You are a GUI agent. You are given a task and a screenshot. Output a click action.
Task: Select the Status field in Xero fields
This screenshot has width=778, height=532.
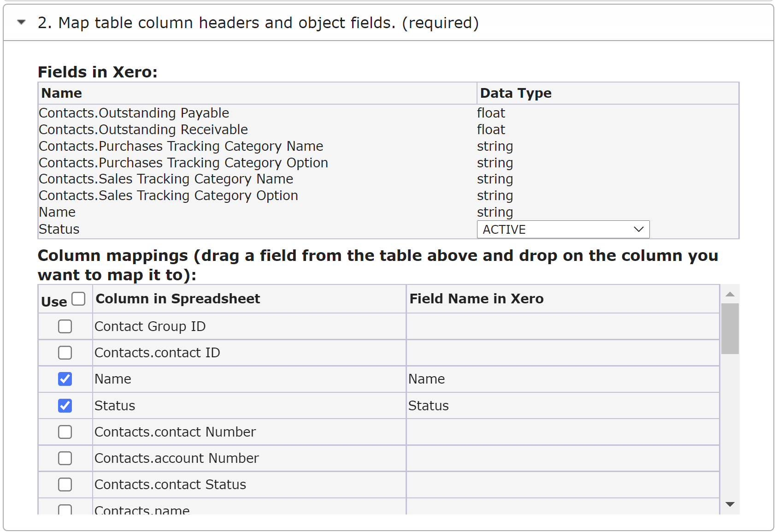tap(59, 229)
